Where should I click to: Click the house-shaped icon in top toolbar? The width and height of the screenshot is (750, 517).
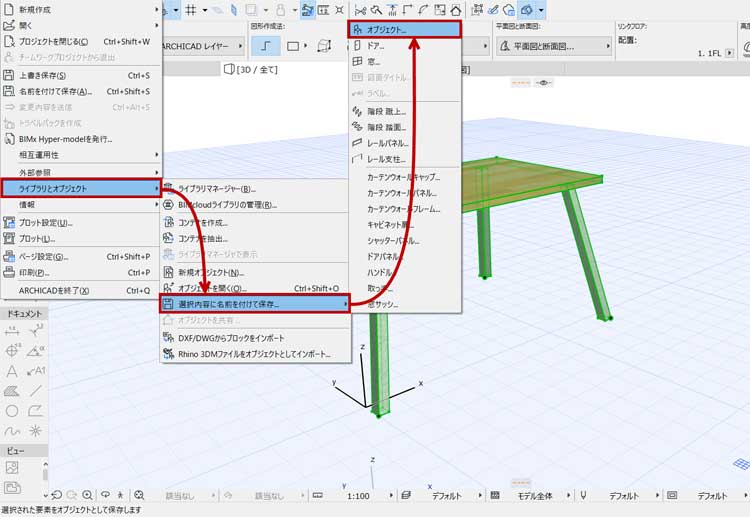456,10
